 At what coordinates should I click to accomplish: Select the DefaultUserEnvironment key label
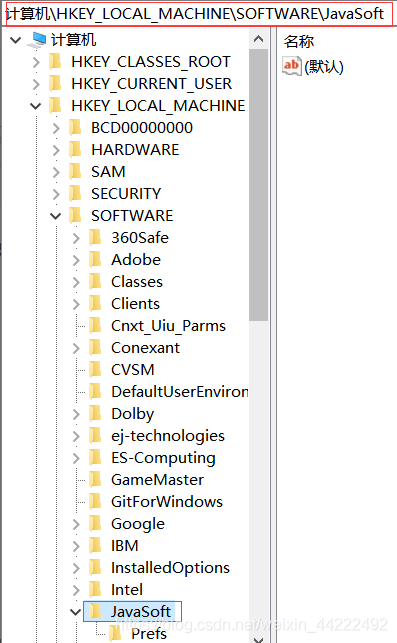(180, 392)
